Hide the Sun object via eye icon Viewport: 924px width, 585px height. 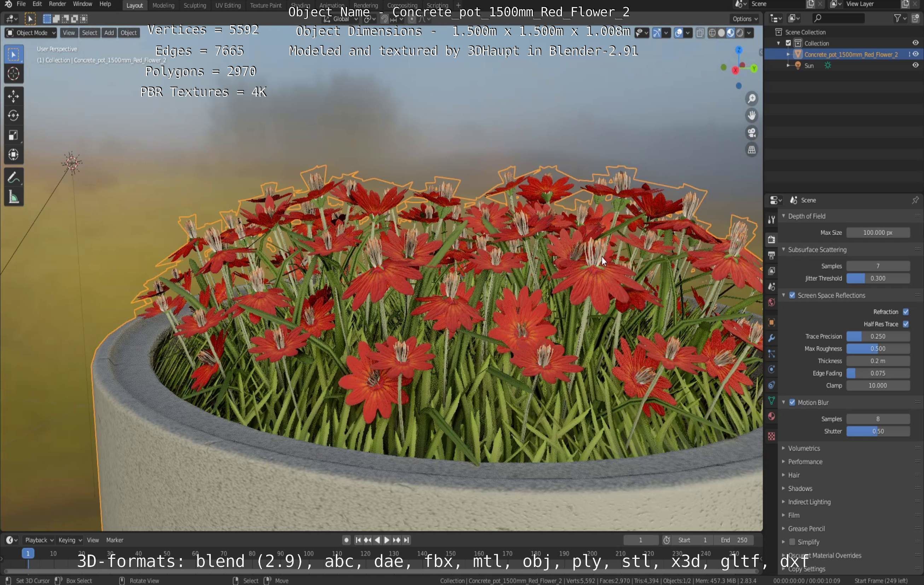pyautogui.click(x=915, y=65)
